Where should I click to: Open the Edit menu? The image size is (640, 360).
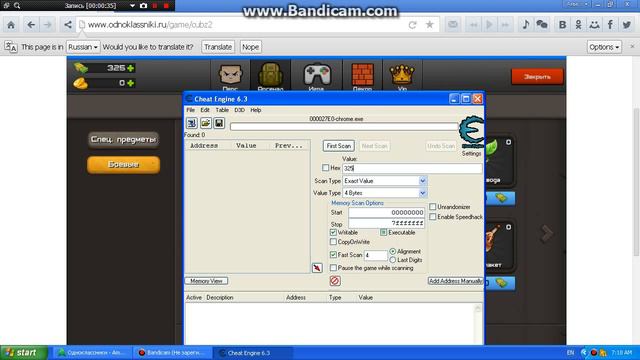(x=205, y=110)
